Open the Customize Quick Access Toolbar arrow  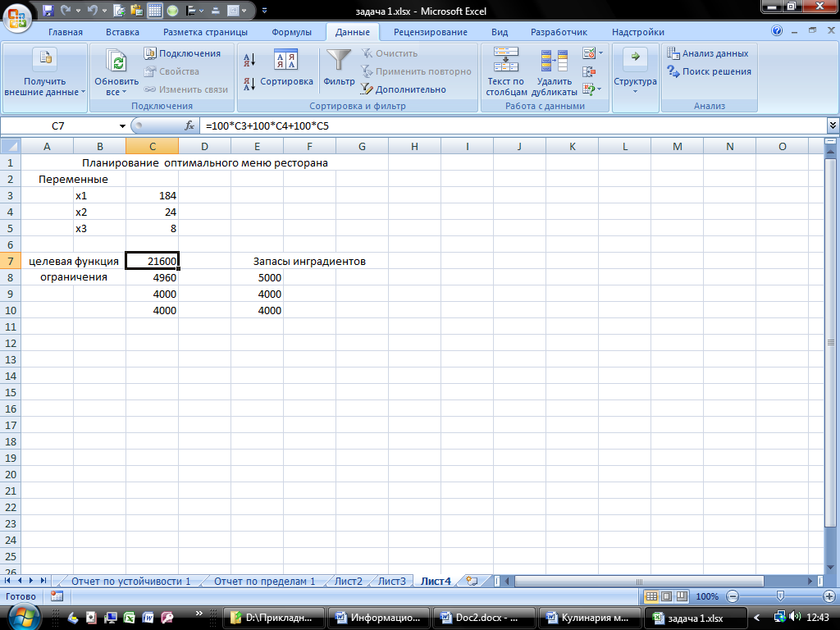(x=265, y=10)
